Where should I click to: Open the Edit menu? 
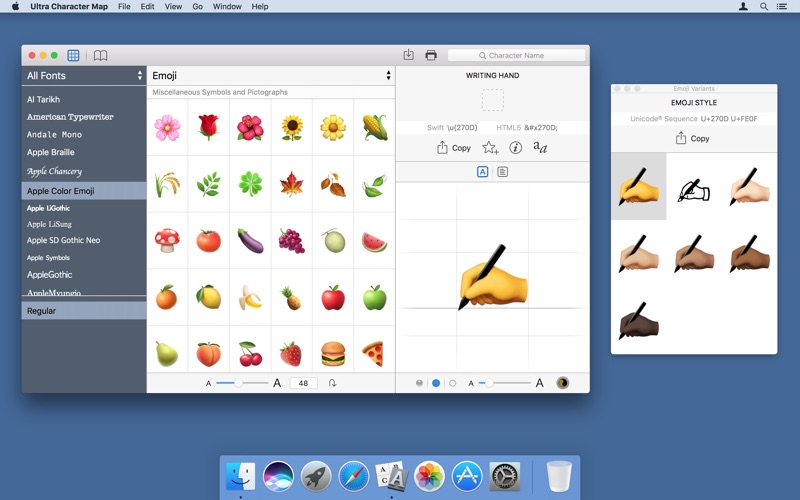pos(147,6)
